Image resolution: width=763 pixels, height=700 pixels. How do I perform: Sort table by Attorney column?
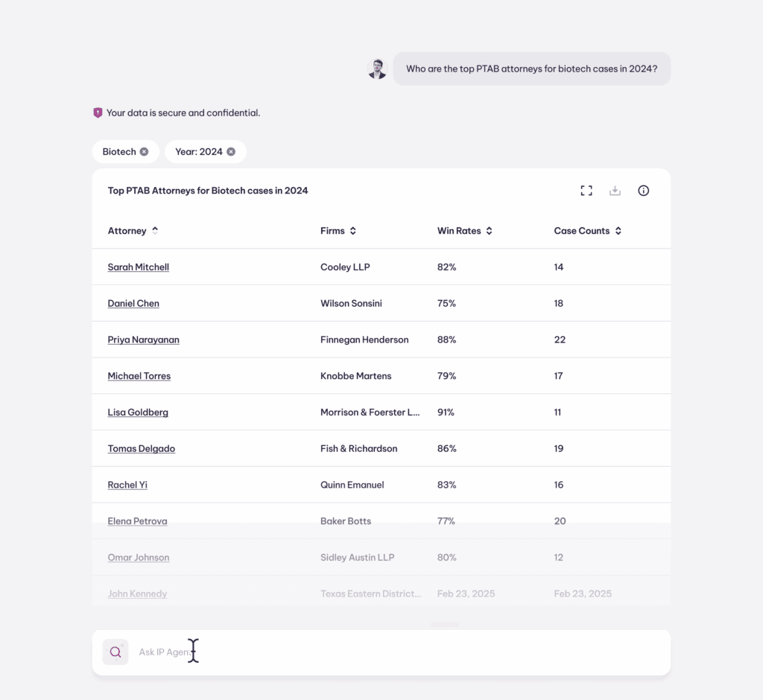155,231
